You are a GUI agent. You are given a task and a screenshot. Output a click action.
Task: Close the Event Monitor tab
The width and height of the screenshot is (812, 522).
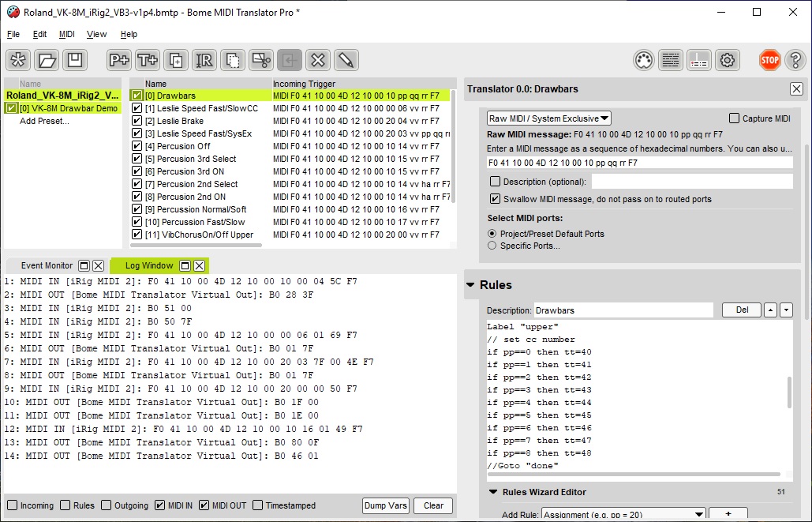(99, 265)
